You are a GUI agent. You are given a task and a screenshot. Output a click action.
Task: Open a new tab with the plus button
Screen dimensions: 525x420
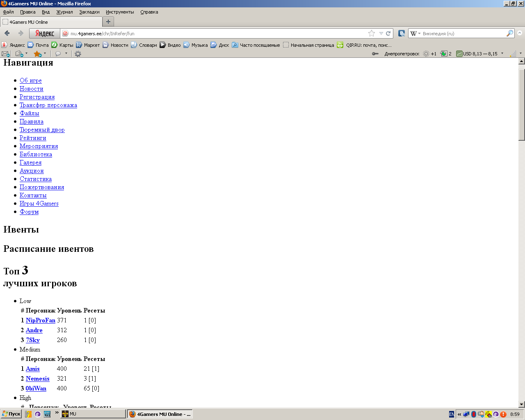[x=108, y=22]
